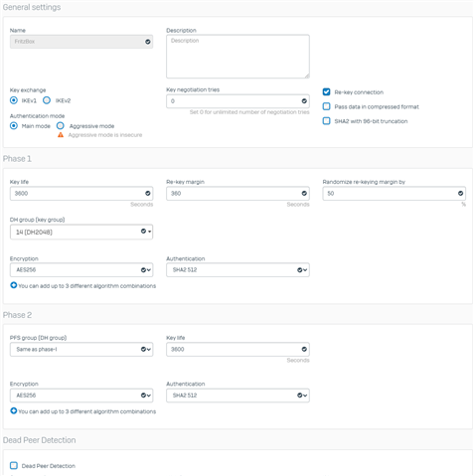Enable Pass data in compressed format
The image size is (474, 476).
[x=326, y=106]
